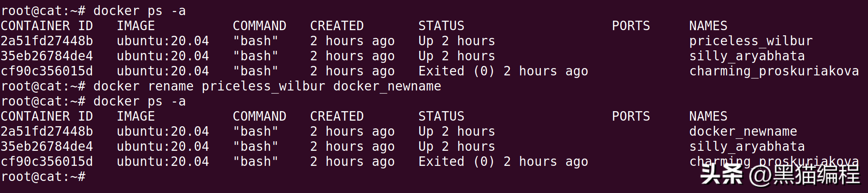
Task: Click the IMAGE header of the second table
Action: tap(135, 116)
